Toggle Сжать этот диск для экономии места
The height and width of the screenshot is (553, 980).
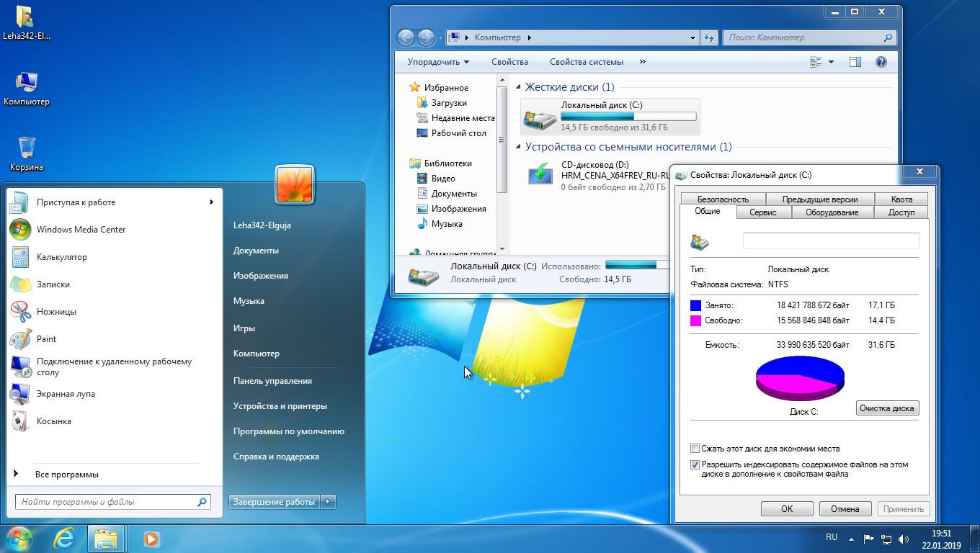click(x=695, y=449)
